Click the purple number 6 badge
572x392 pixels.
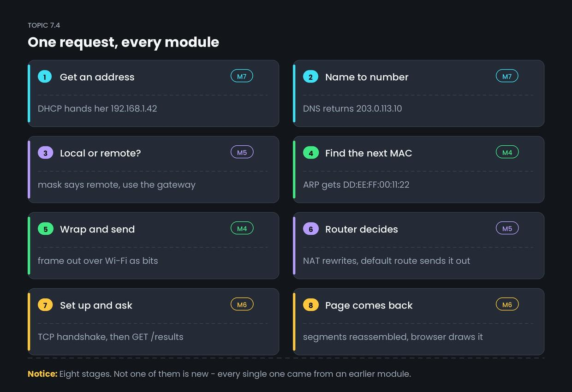tap(310, 229)
